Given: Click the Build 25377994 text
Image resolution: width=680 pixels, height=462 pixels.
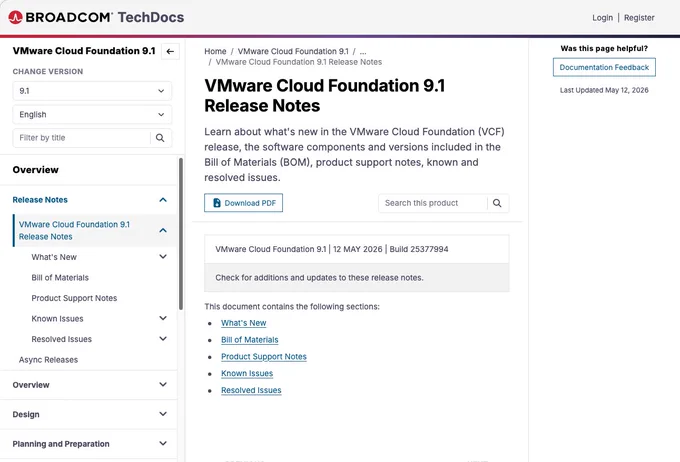Looking at the screenshot, I should (x=419, y=249).
